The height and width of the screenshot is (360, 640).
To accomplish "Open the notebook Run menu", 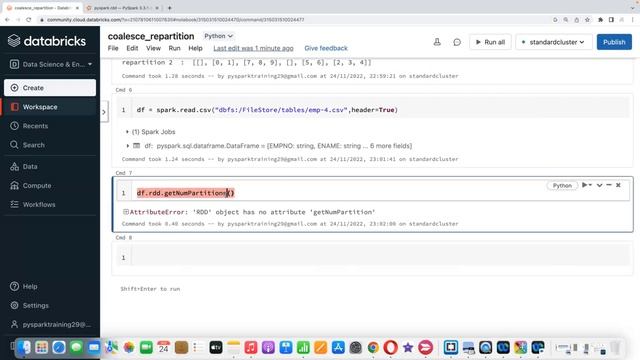I will click(174, 48).
